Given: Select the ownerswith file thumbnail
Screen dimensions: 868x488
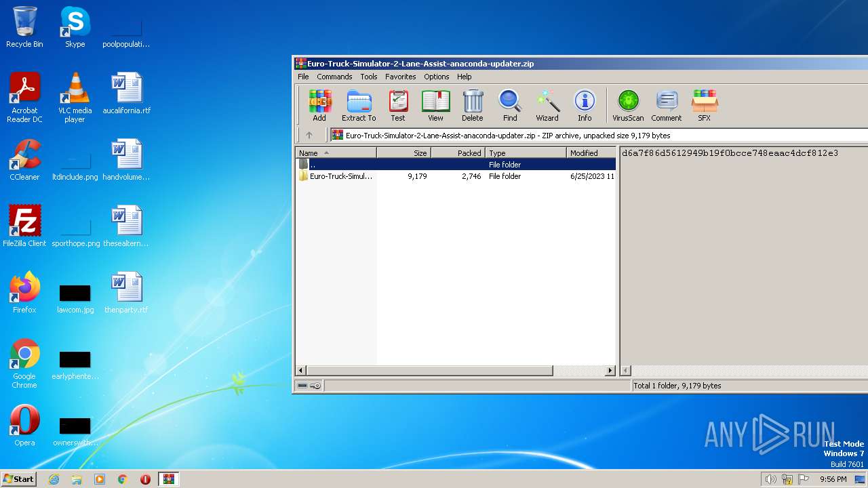Looking at the screenshot, I should coord(75,430).
